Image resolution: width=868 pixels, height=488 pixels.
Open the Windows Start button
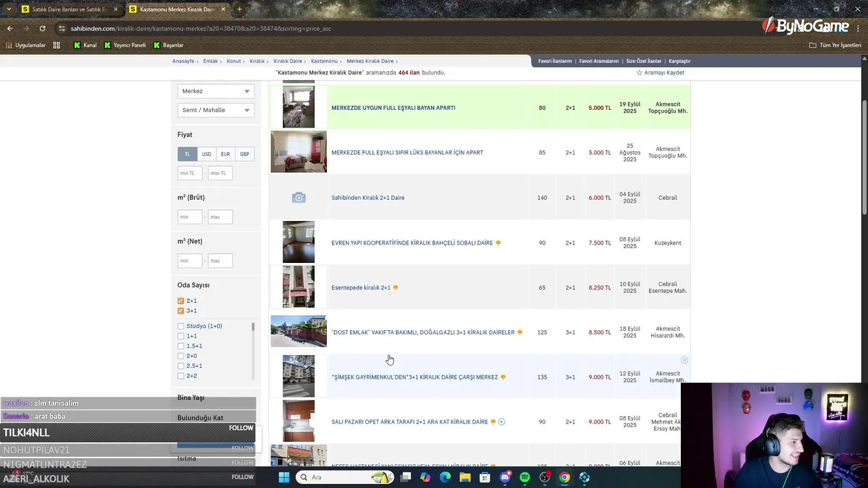(x=283, y=477)
